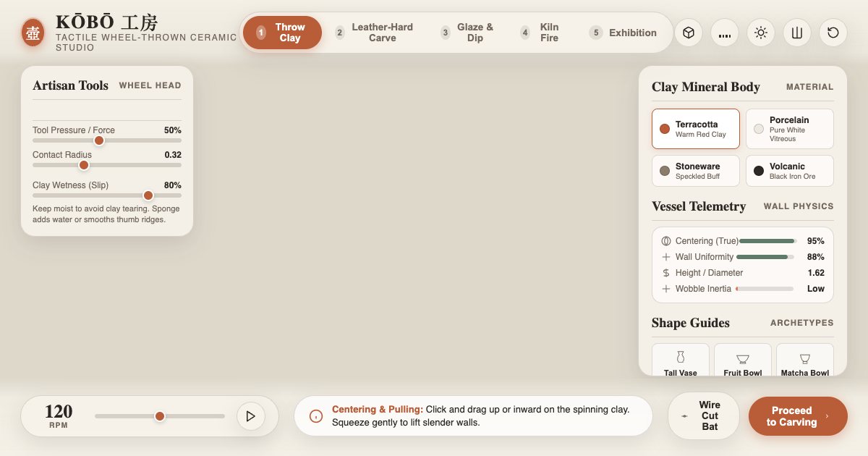Click the Wall Uniformity progress bar

pyautogui.click(x=767, y=257)
